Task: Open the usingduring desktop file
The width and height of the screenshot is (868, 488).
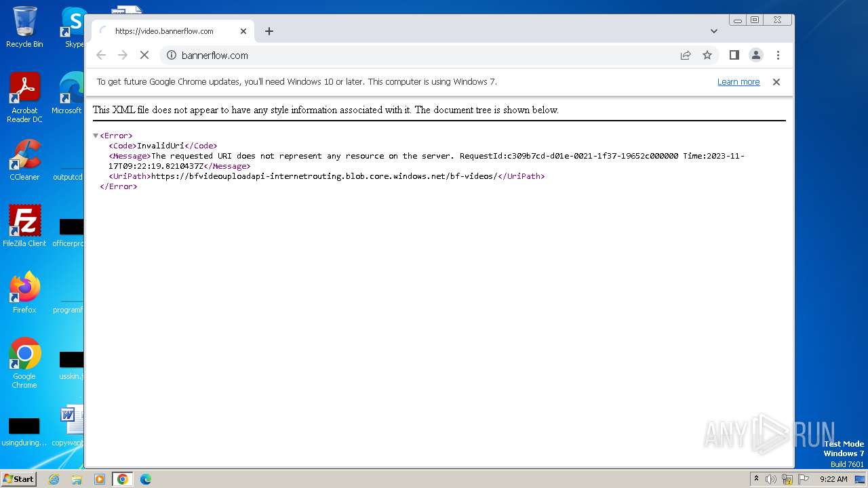Action: tap(24, 430)
